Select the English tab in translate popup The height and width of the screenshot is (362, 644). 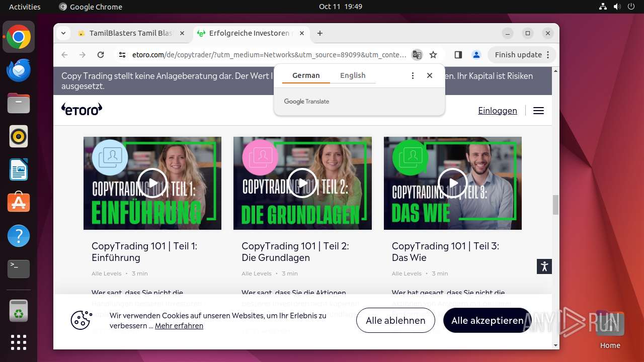click(353, 75)
